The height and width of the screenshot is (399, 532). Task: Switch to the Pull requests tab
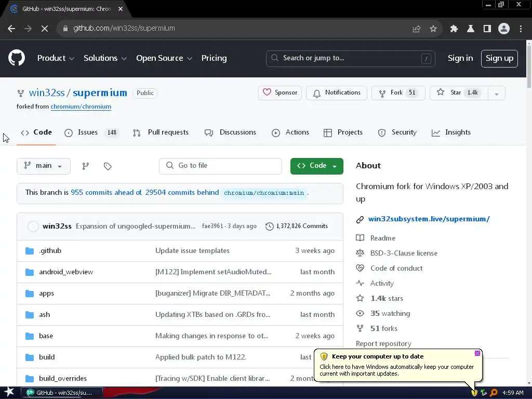pos(161,132)
